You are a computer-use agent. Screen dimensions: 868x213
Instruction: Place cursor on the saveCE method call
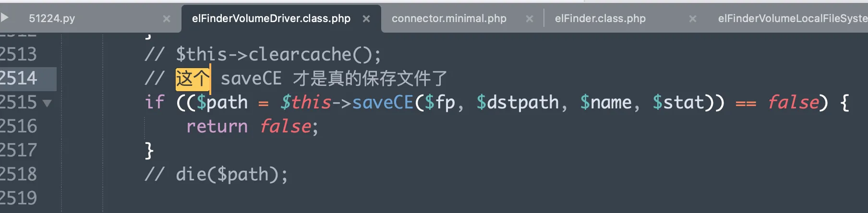coord(383,102)
